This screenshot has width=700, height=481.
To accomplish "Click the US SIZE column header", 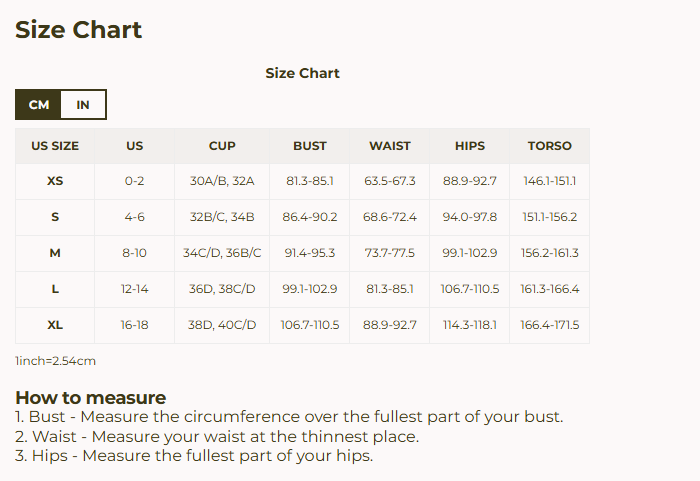I will [55, 146].
